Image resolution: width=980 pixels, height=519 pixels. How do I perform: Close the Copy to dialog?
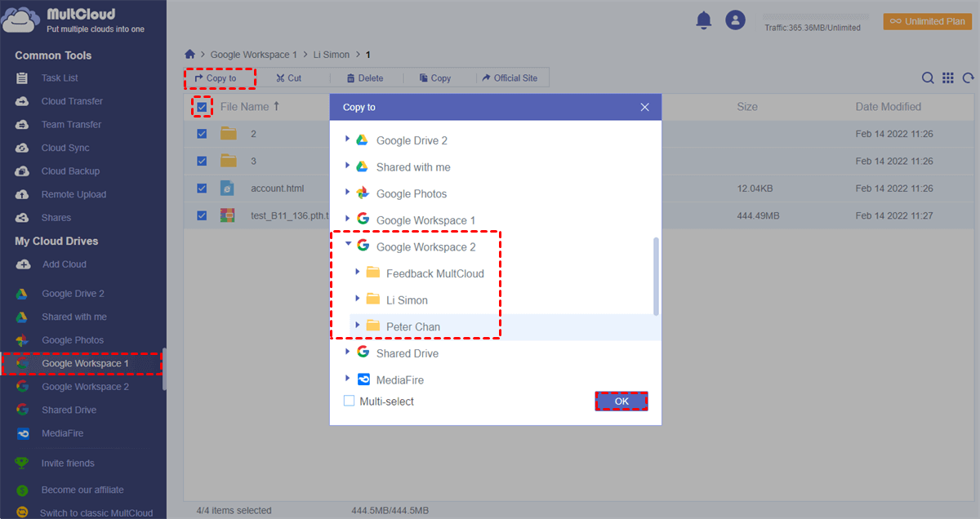click(x=645, y=107)
